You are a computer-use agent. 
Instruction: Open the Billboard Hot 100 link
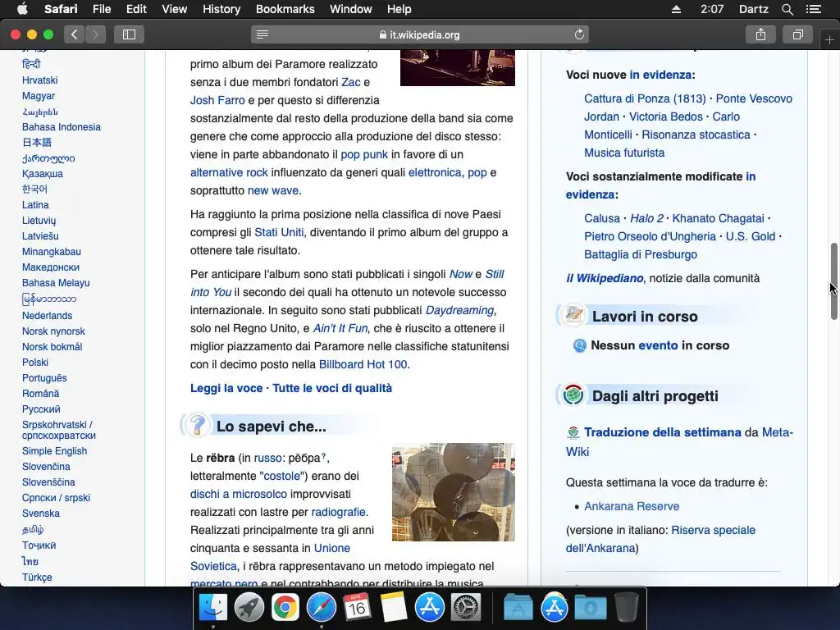363,364
